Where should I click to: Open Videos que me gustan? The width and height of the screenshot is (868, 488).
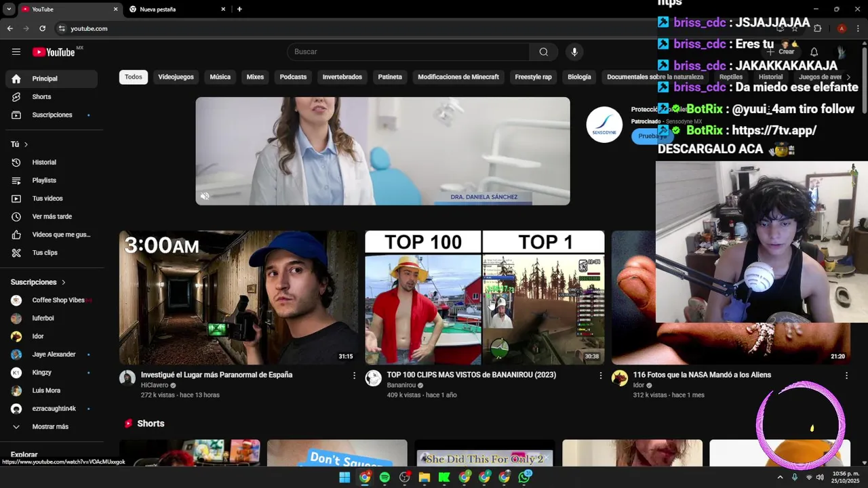tap(52, 235)
